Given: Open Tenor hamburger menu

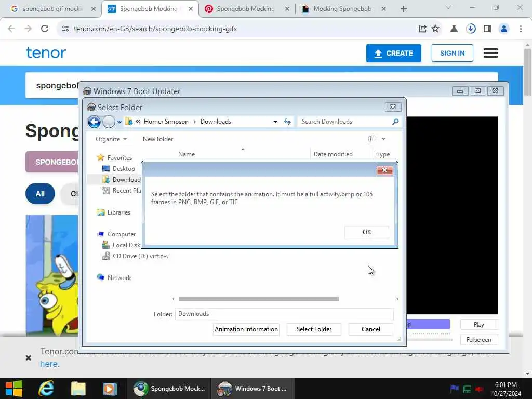Looking at the screenshot, I should coord(490,53).
